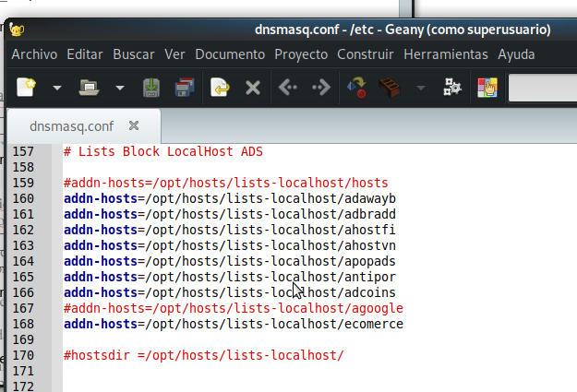Open the Construir menu
Viewport: 577px width, 392px height.
coord(366,54)
